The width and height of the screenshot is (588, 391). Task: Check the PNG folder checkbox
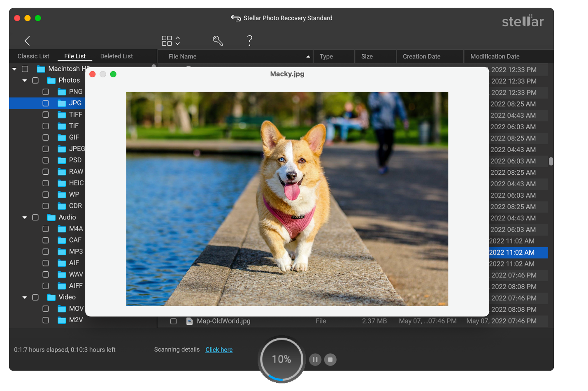46,92
